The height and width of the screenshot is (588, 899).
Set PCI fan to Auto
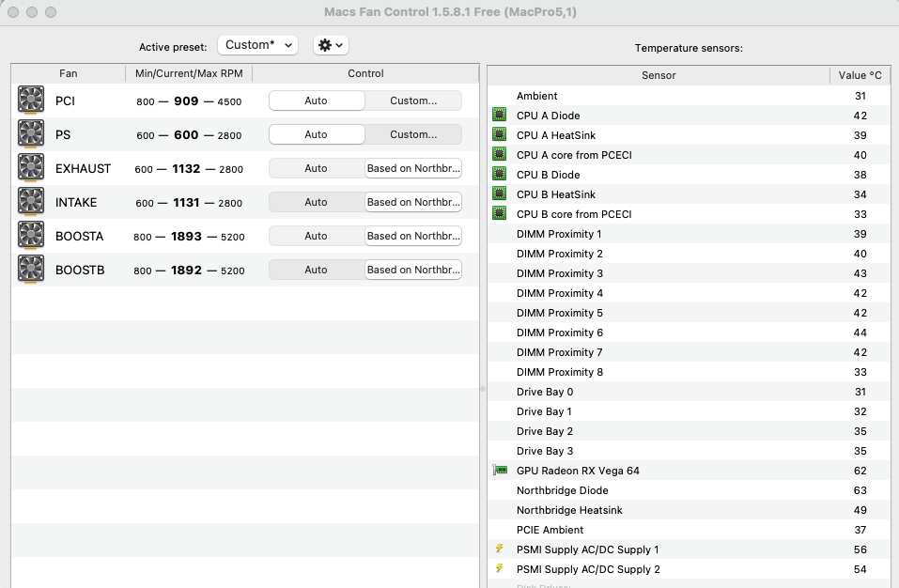(x=317, y=101)
